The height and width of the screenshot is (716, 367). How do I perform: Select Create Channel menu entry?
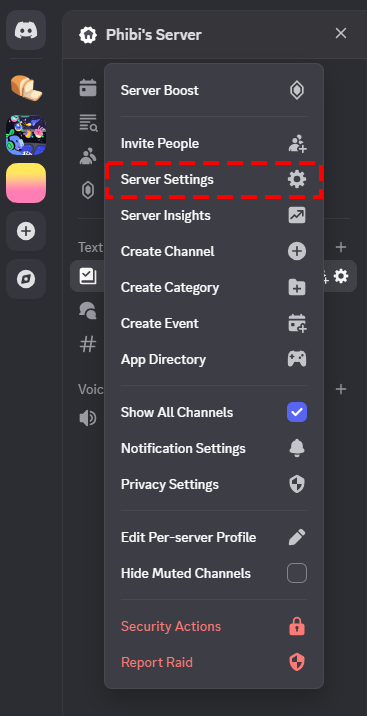[214, 251]
